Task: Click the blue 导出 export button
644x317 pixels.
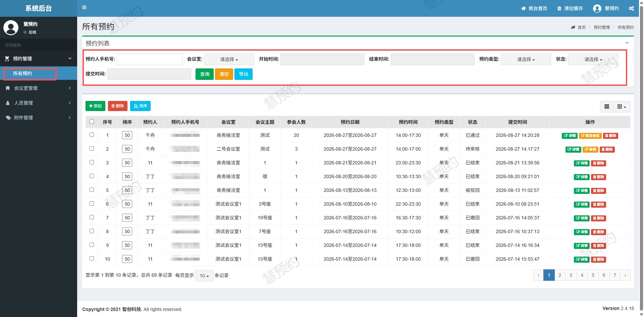Action: [x=244, y=74]
